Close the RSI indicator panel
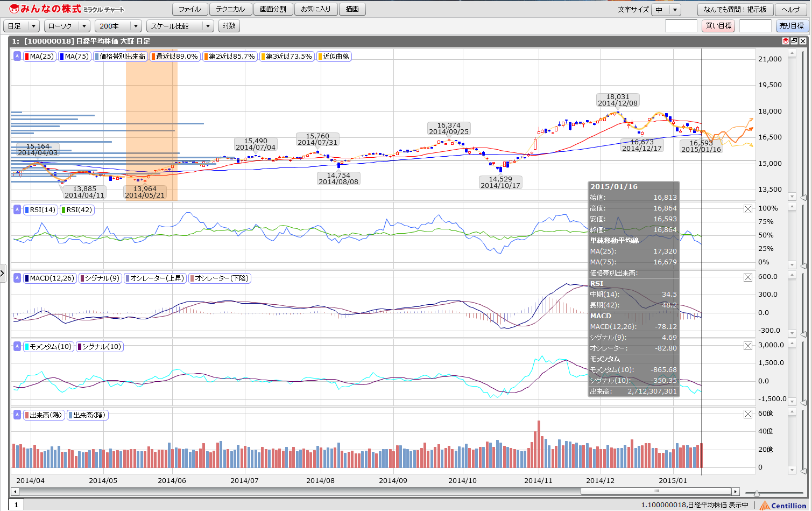The width and height of the screenshot is (812, 511). (x=748, y=209)
